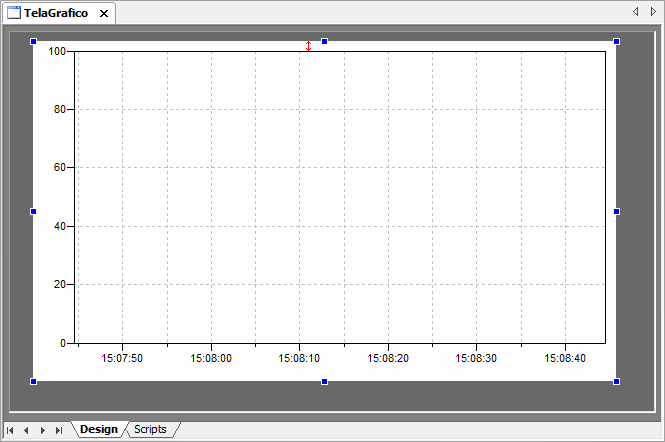The width and height of the screenshot is (665, 442).
Task: Open the Scripts tab
Action: click(x=150, y=429)
